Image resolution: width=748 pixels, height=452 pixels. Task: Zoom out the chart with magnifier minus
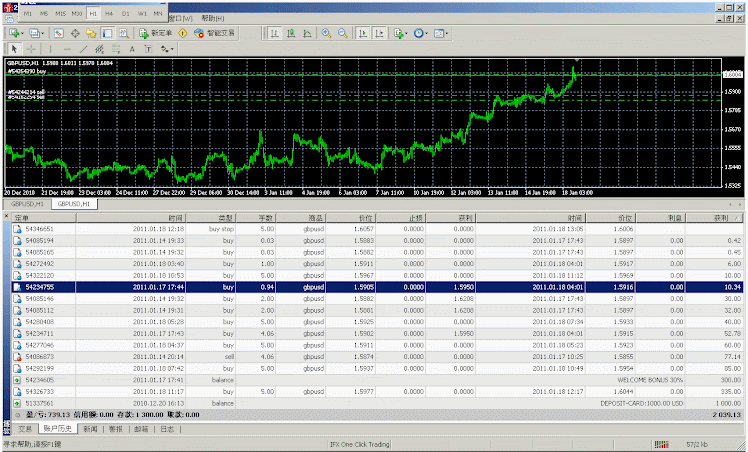click(x=343, y=33)
